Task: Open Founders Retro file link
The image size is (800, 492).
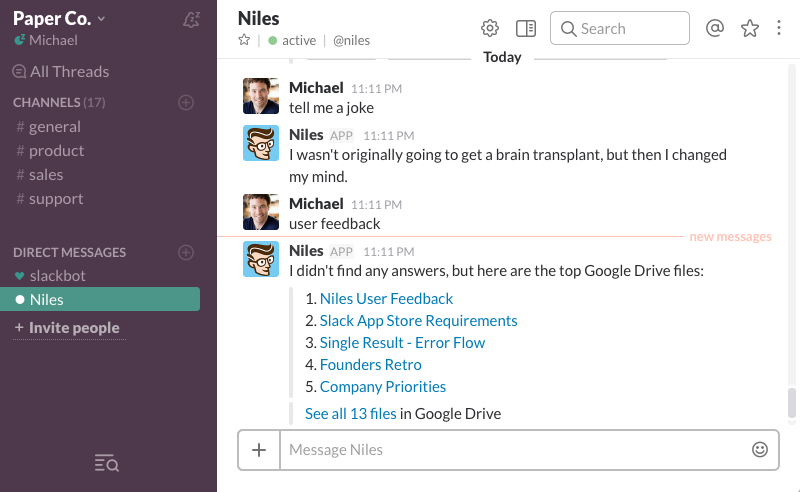Action: click(x=370, y=364)
